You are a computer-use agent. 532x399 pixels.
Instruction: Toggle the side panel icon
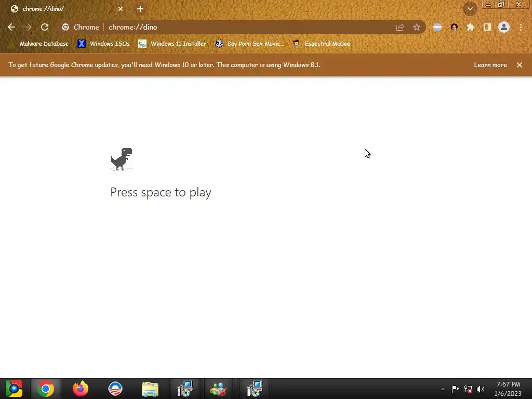pos(487,27)
